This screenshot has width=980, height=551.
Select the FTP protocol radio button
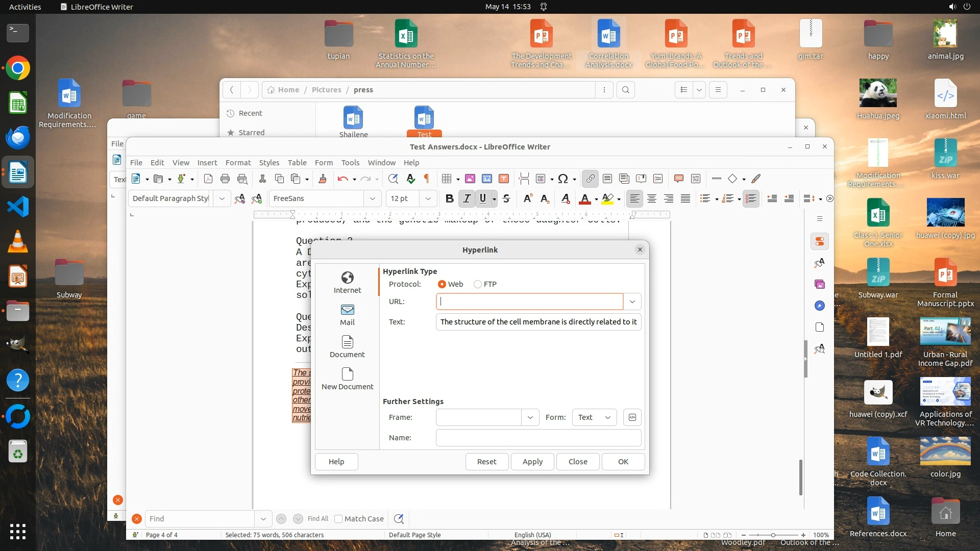(478, 284)
